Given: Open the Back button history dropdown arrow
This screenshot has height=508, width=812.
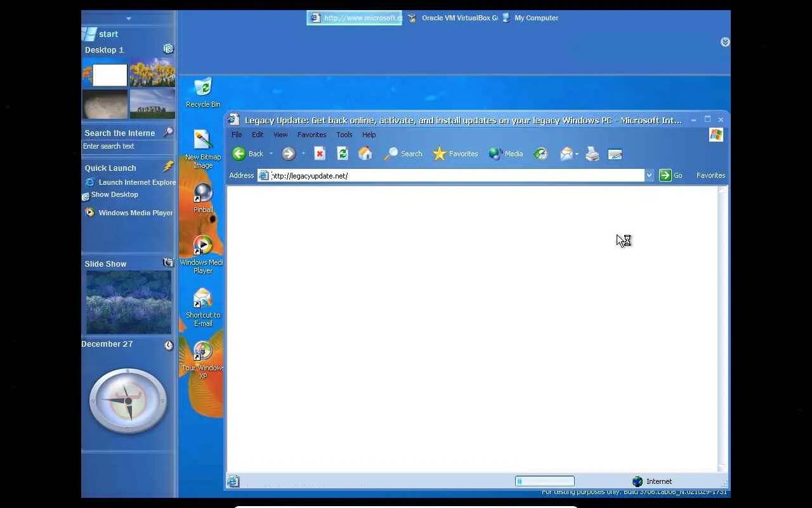Looking at the screenshot, I should click(271, 154).
